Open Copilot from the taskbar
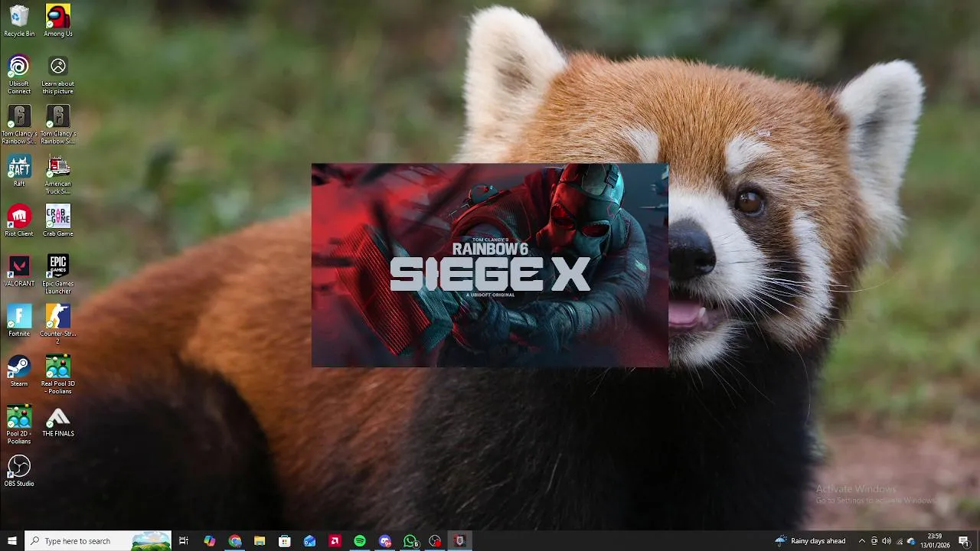Screen dimensions: 980x551 210,541
